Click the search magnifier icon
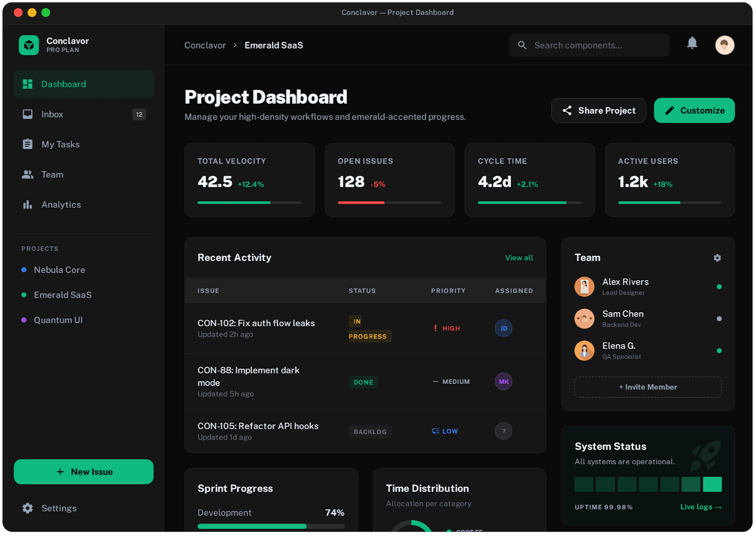The width and height of the screenshot is (756, 536). 522,45
